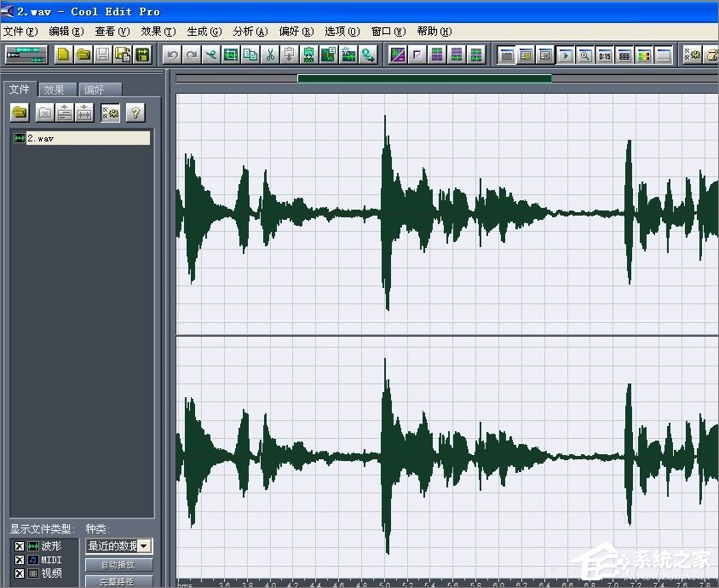This screenshot has width=719, height=588.
Task: Click the scissors cut icon
Action: (x=270, y=55)
